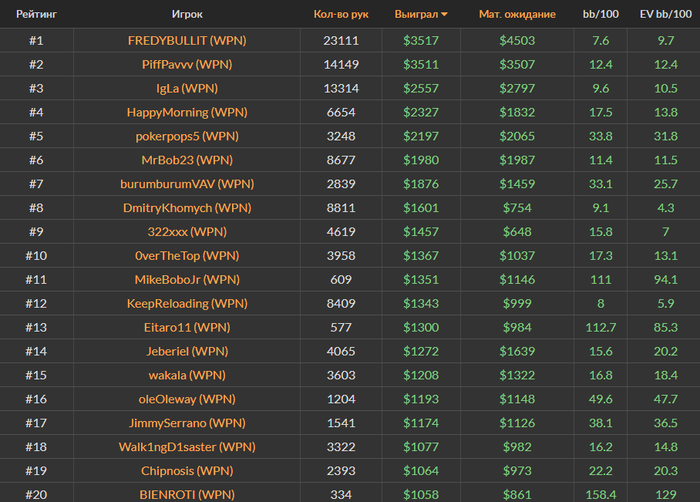Open player MrBob23 (WPN) profile
The image size is (700, 502).
coord(187,160)
